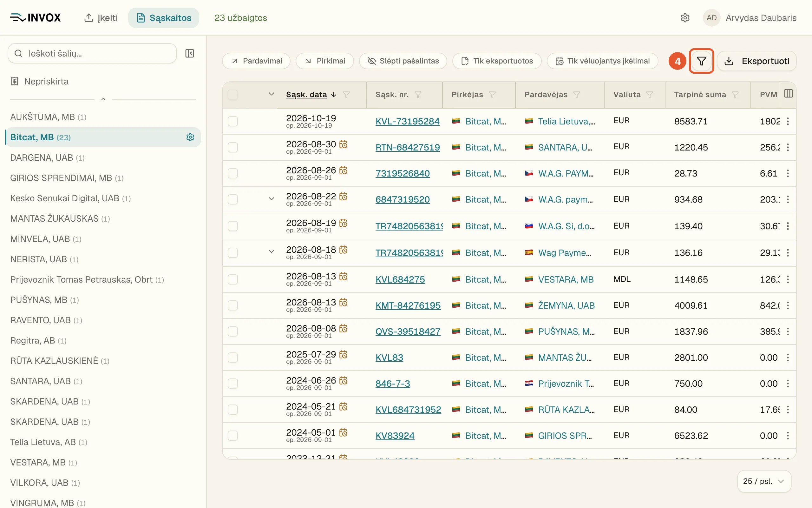Click late-upload icon on 2026-08-26 row
812x508 pixels.
click(x=343, y=170)
